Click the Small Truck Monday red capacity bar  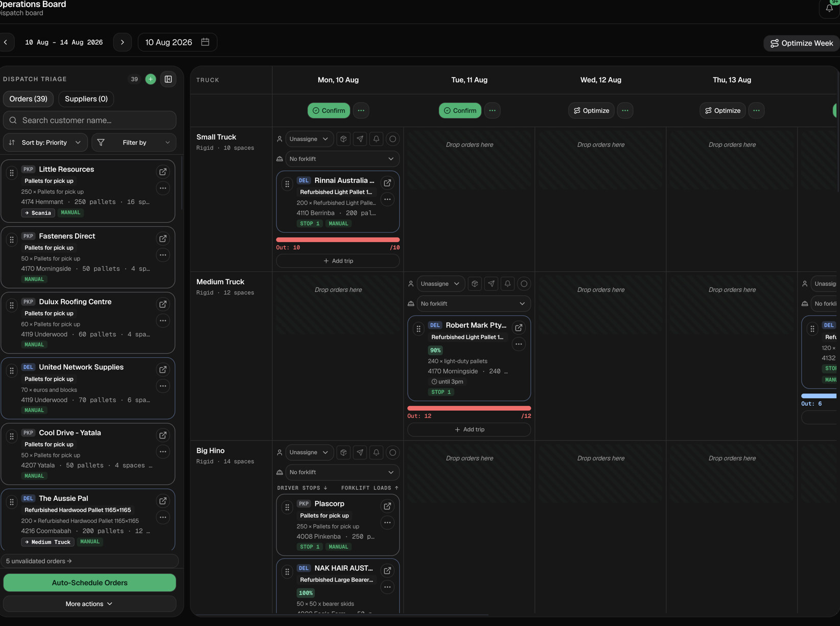[338, 239]
